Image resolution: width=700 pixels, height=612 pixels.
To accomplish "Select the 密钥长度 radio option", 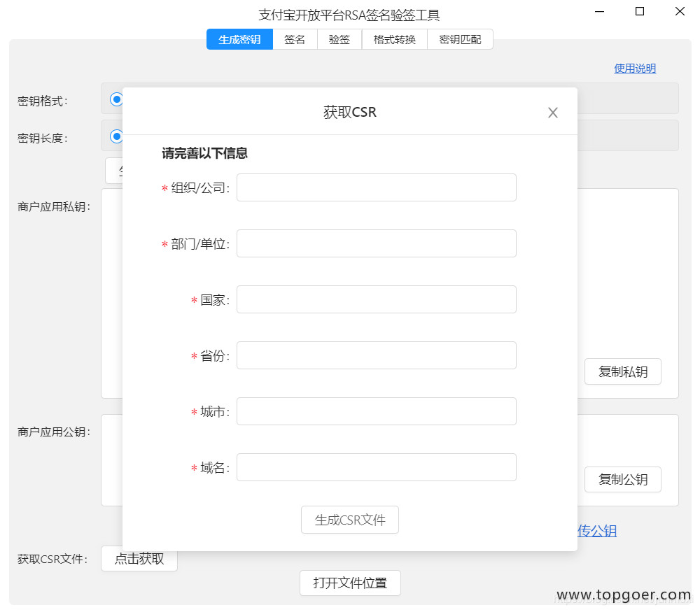I will pyautogui.click(x=116, y=136).
